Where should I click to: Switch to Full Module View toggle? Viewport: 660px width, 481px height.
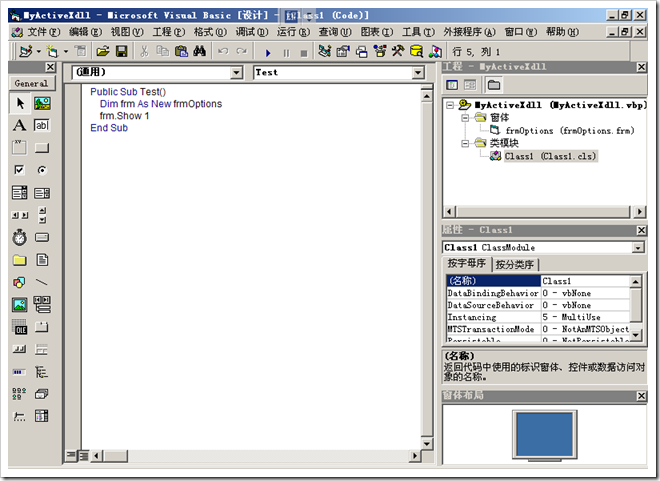pyautogui.click(x=84, y=456)
